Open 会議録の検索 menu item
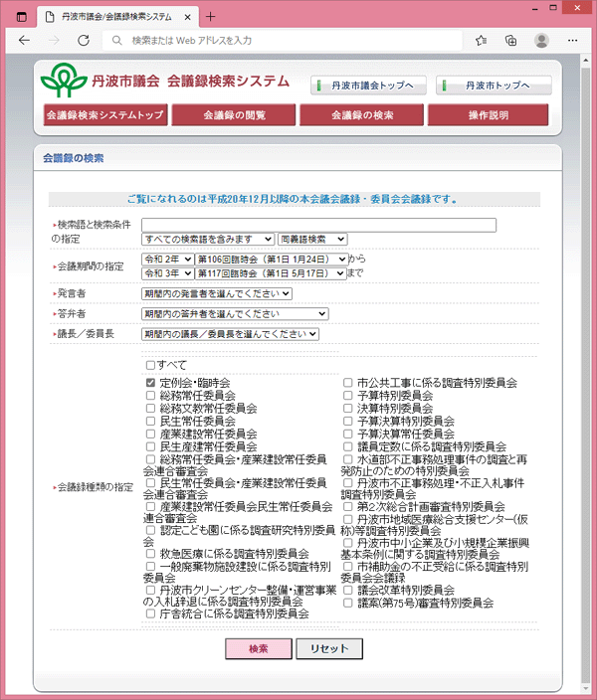Viewport: 597px width, 700px height. pos(361,115)
